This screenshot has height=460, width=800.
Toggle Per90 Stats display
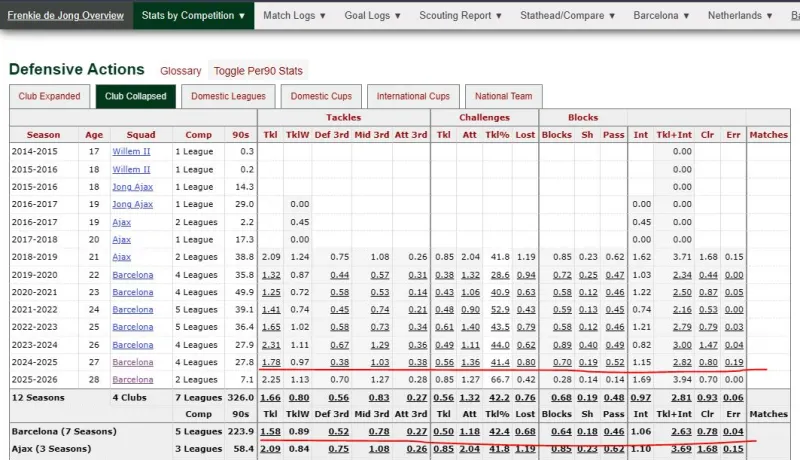(x=257, y=71)
